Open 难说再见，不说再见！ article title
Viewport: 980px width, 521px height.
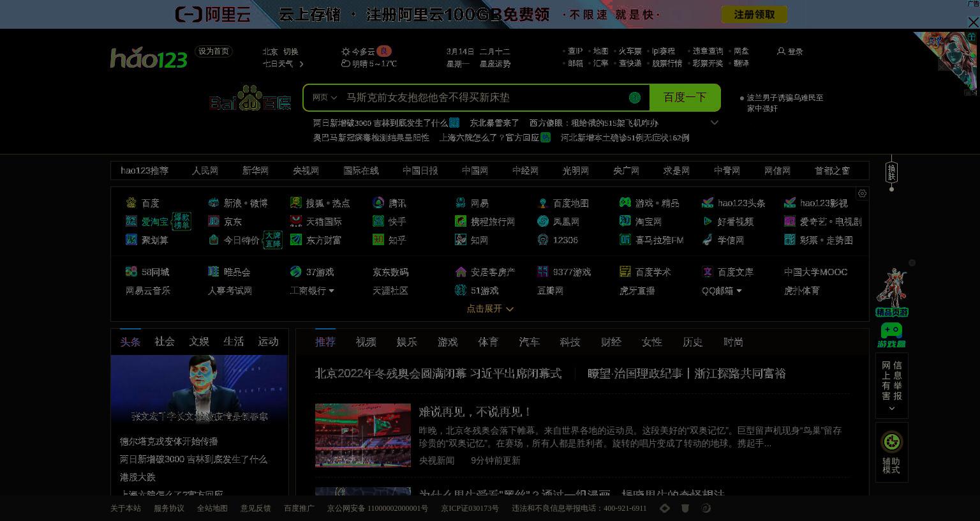pos(475,412)
